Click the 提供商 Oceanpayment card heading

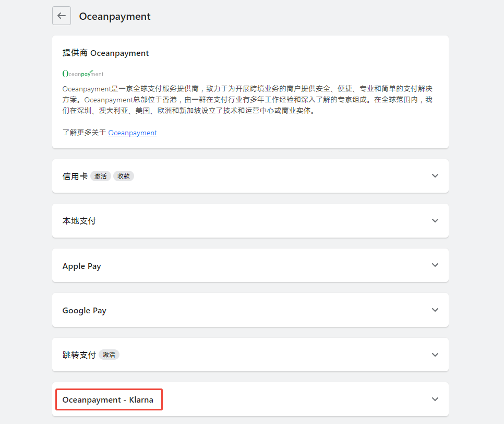click(105, 53)
